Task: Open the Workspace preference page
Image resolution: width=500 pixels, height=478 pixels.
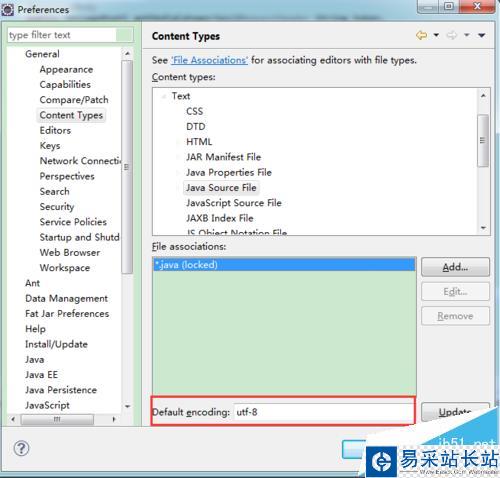Action: point(65,268)
